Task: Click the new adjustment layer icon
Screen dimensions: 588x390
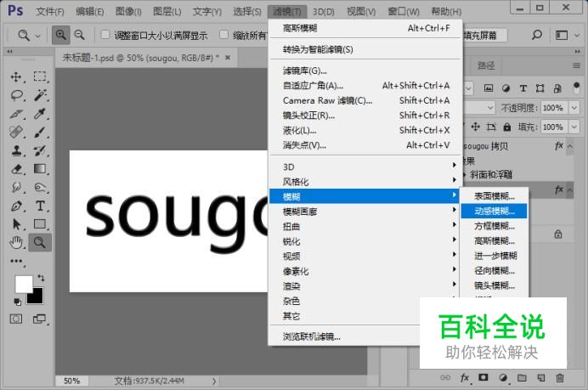Action: pyautogui.click(x=503, y=377)
